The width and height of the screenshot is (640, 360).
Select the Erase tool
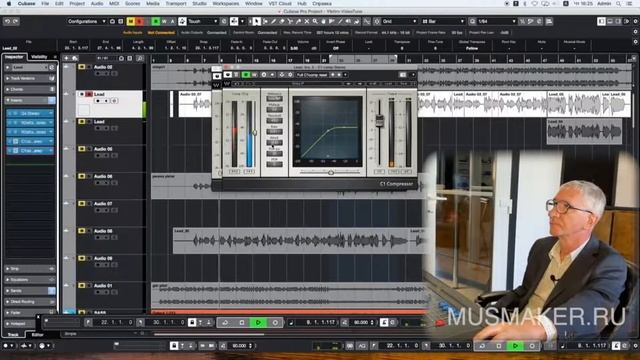click(x=282, y=21)
